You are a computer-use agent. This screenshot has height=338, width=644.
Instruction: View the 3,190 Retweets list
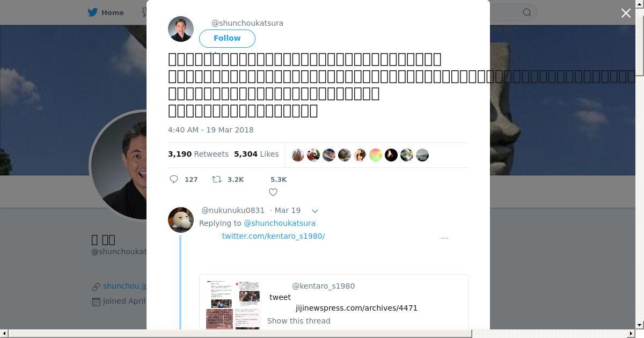[198, 154]
